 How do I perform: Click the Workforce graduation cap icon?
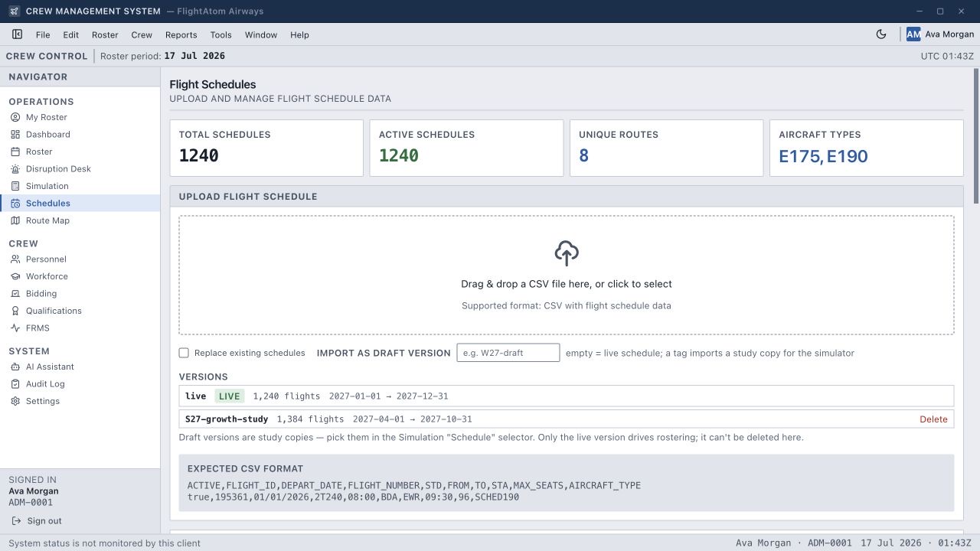15,276
